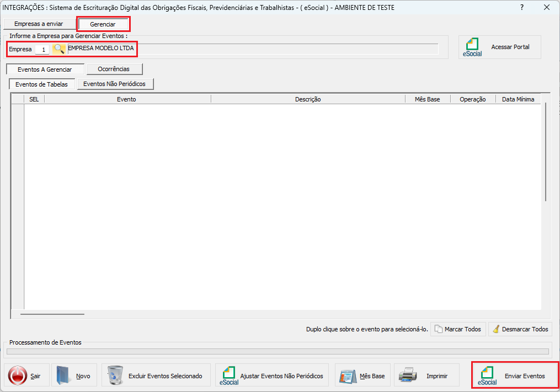Click the red Sair power icon
The height and width of the screenshot is (392, 560).
(x=18, y=376)
